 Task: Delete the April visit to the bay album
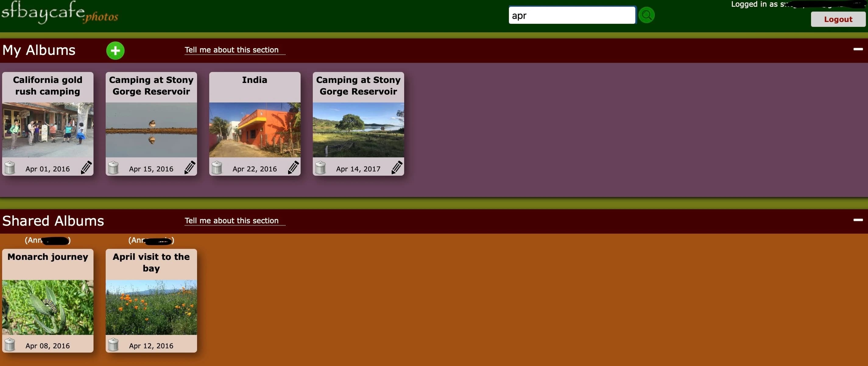coord(114,345)
